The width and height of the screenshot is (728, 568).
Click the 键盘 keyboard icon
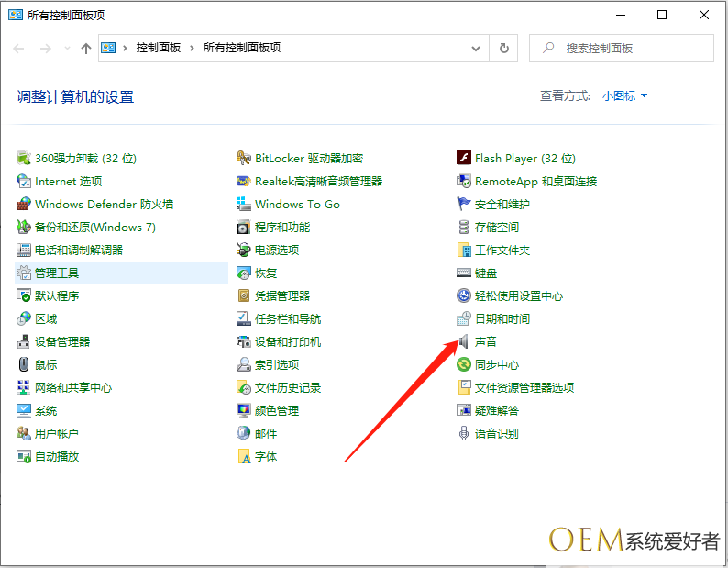[x=464, y=273]
